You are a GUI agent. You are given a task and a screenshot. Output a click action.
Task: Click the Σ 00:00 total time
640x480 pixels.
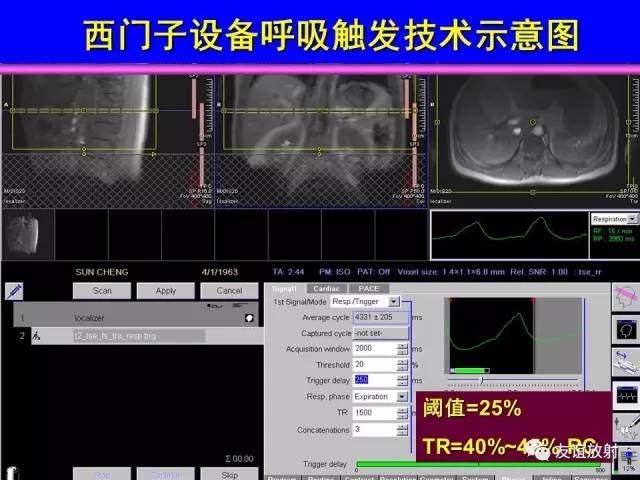239,459
